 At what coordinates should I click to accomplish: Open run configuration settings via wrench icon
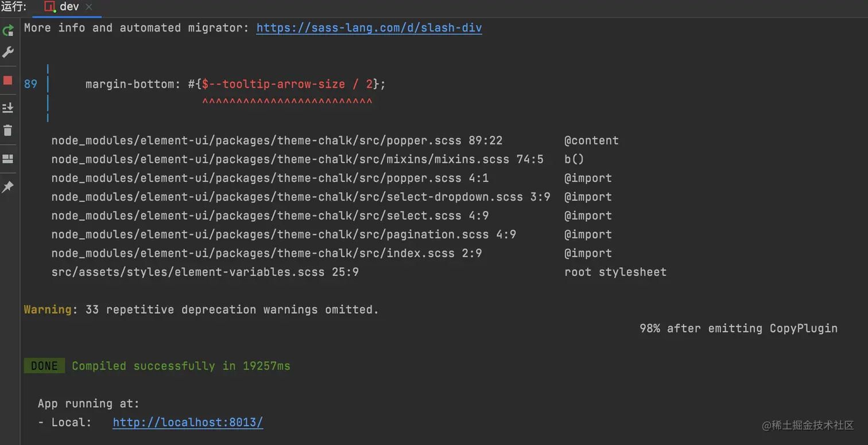click(8, 52)
